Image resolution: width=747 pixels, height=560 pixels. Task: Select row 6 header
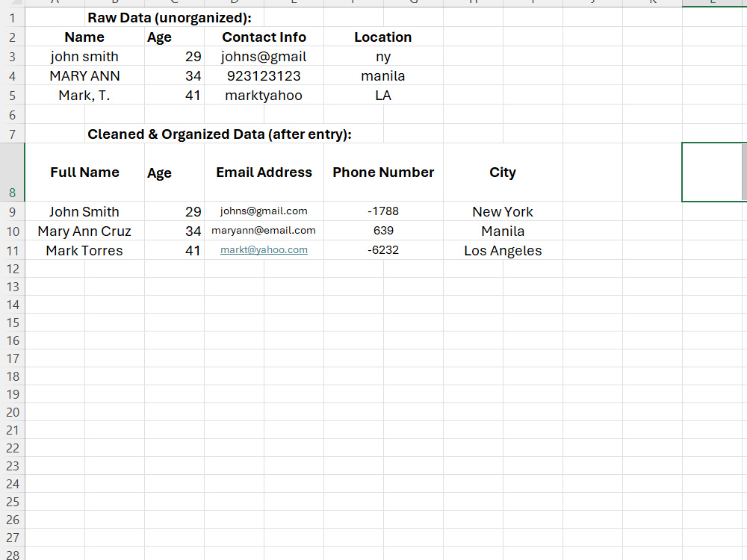pos(13,115)
